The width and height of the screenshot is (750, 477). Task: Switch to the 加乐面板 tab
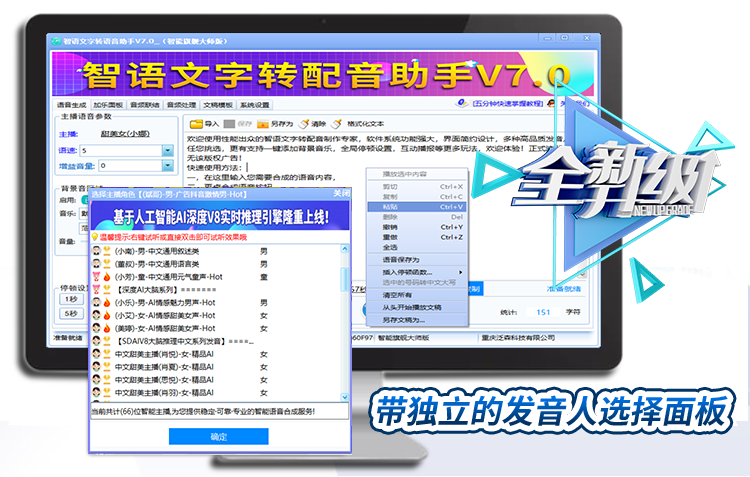pyautogui.click(x=108, y=105)
